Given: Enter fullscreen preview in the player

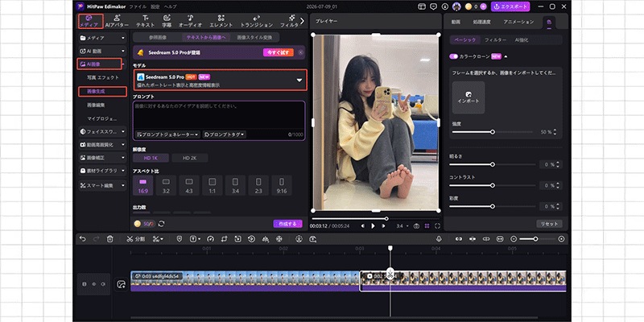Looking at the screenshot, I should pyautogui.click(x=437, y=226).
